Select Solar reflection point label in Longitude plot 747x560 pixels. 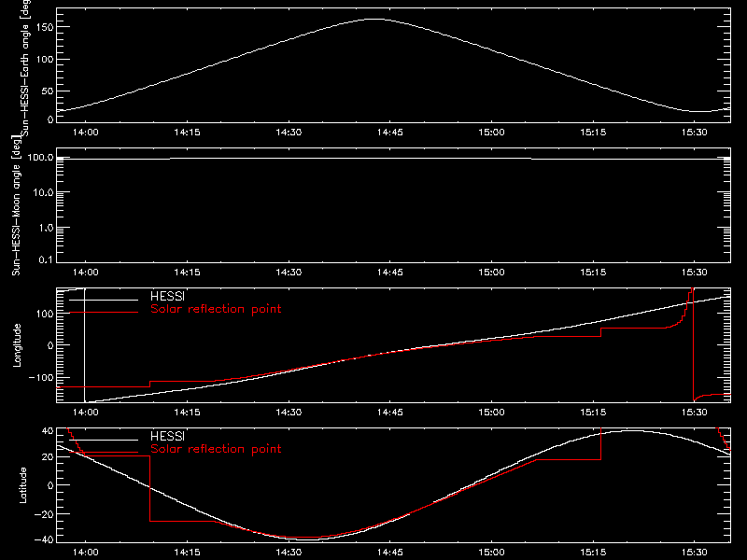click(x=216, y=309)
